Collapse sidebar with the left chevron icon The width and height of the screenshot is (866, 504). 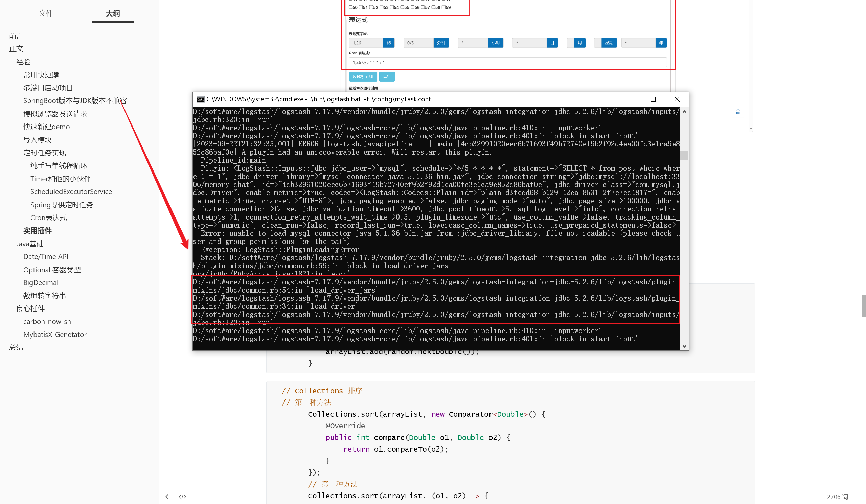(x=167, y=497)
